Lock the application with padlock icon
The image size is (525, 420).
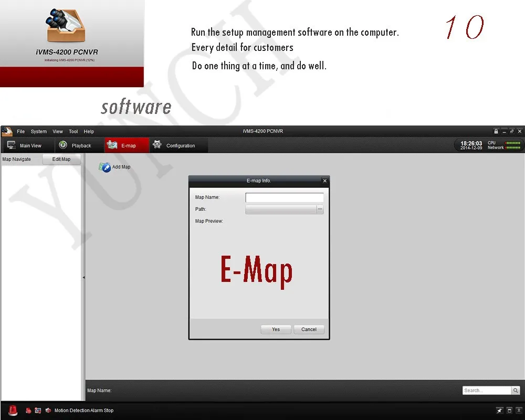pos(496,131)
